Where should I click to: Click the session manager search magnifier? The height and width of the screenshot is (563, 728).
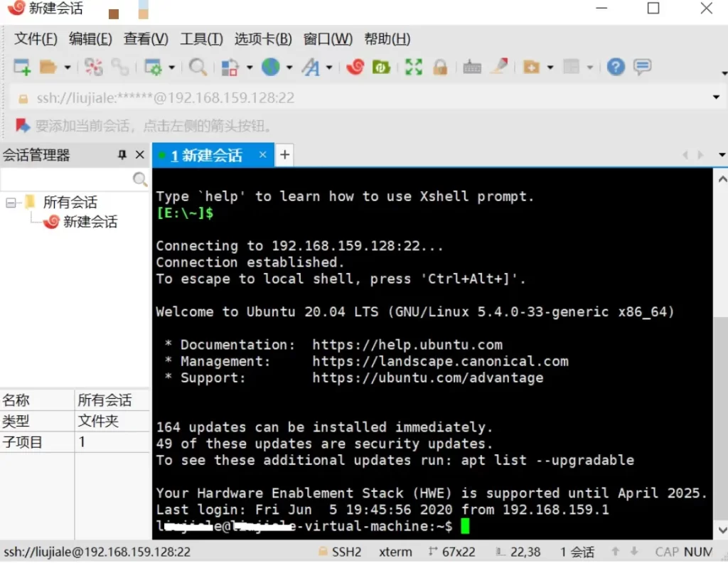pyautogui.click(x=140, y=179)
